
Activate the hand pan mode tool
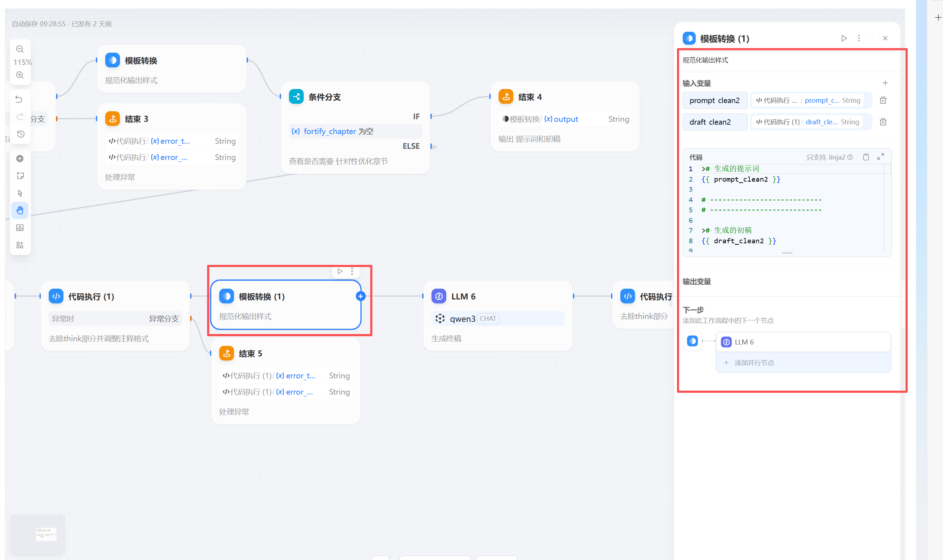click(20, 210)
